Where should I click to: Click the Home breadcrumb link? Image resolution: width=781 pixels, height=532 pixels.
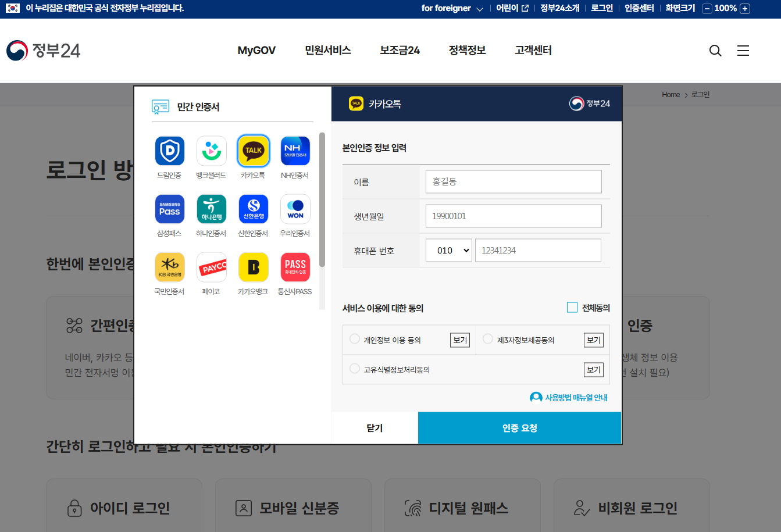coord(671,95)
